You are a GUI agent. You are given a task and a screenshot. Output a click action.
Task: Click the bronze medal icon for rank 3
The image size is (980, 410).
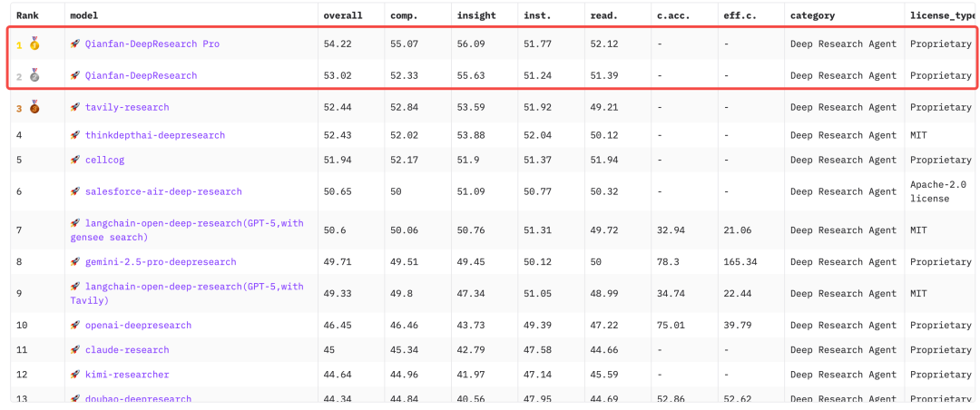coord(34,107)
